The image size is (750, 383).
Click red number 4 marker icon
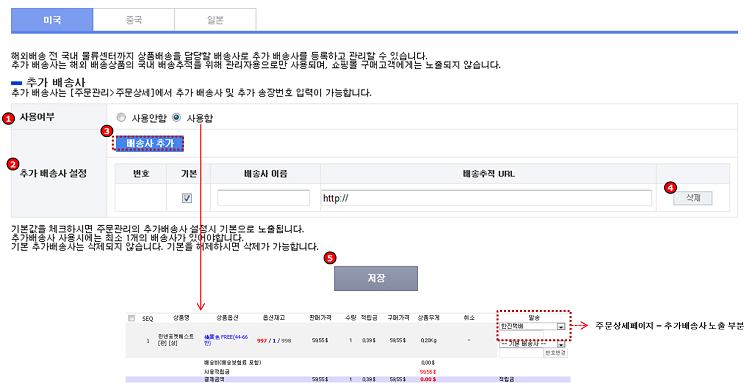click(671, 188)
